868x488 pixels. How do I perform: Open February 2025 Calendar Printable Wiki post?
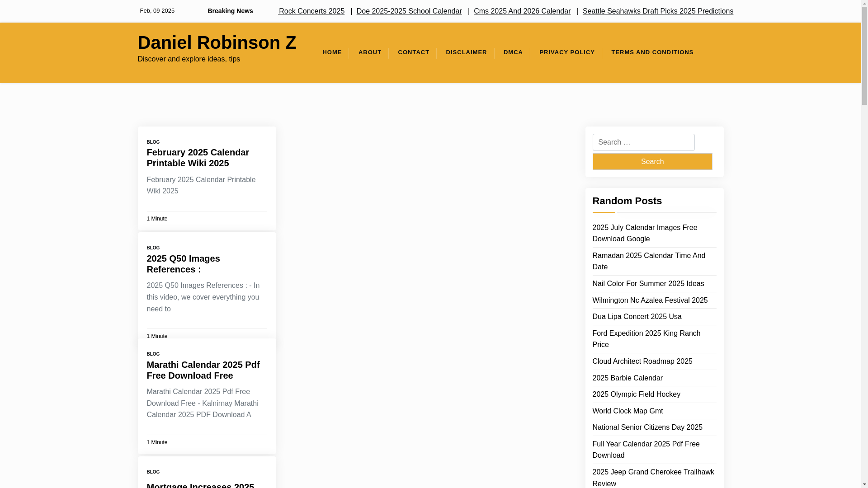click(198, 158)
